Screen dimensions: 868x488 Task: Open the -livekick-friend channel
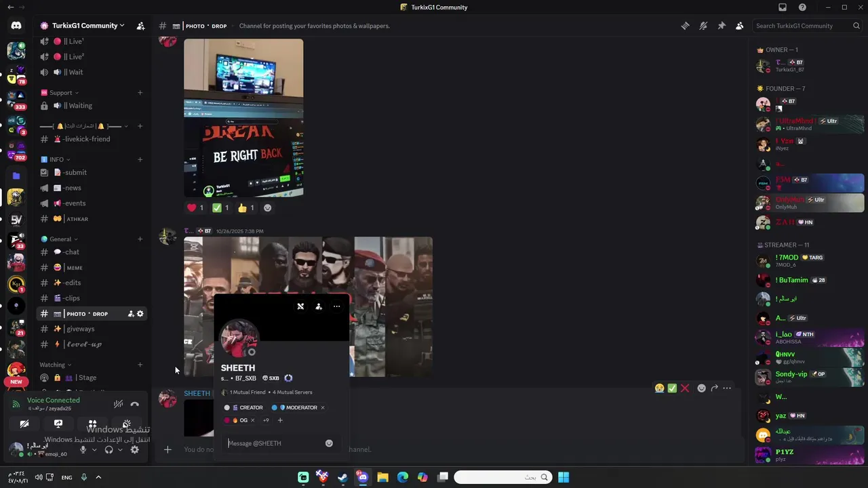(92, 139)
